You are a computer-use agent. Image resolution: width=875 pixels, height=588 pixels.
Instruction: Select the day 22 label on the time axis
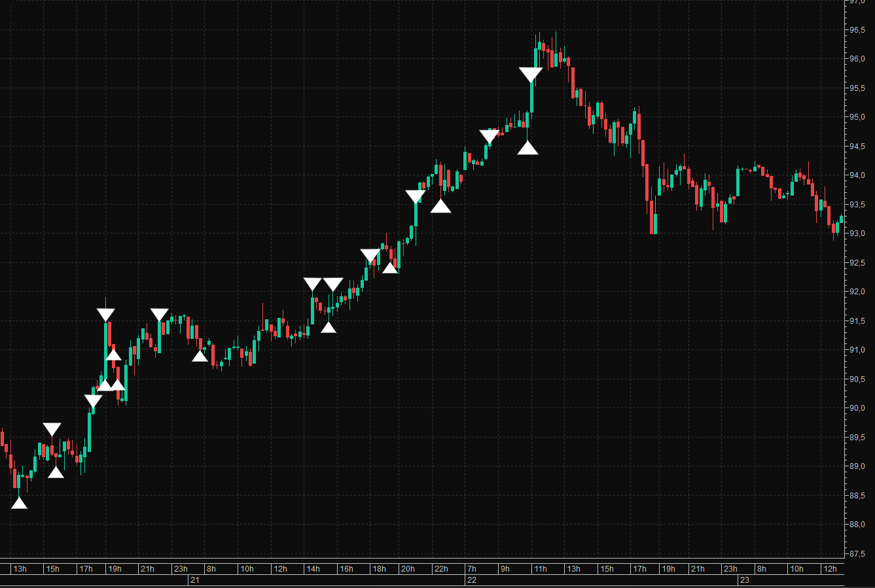(x=472, y=580)
